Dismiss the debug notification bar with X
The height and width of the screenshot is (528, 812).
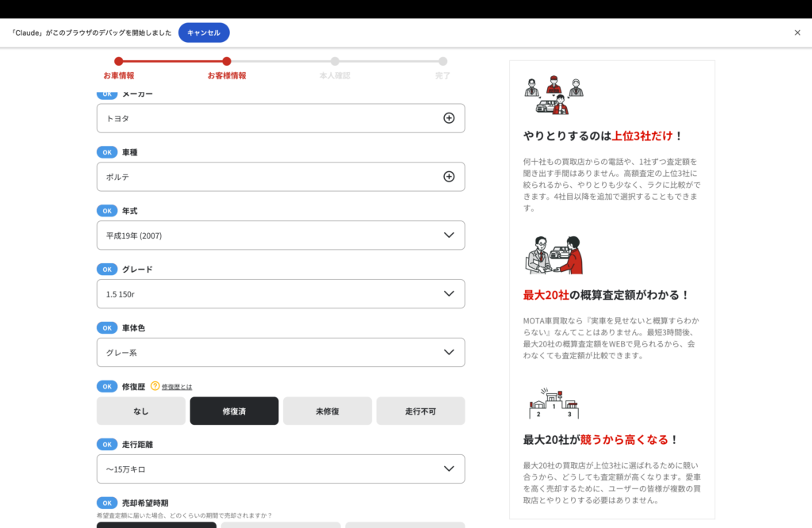click(x=797, y=33)
